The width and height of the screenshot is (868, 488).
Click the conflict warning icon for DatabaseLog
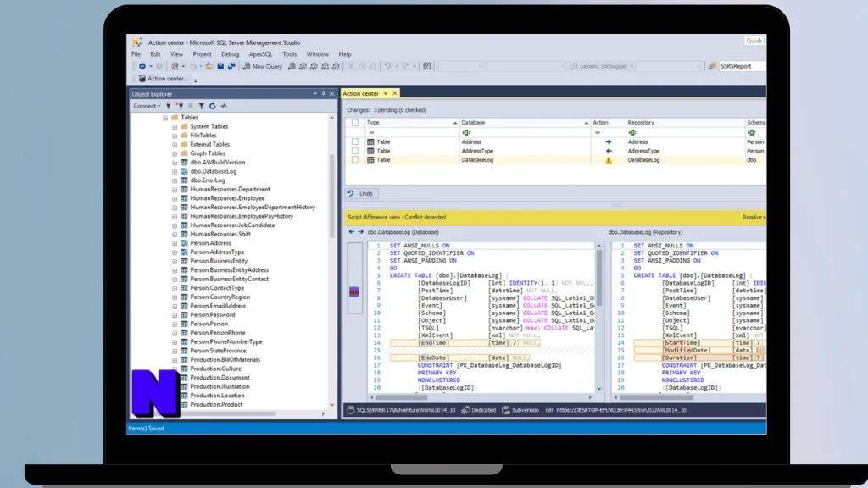point(609,160)
